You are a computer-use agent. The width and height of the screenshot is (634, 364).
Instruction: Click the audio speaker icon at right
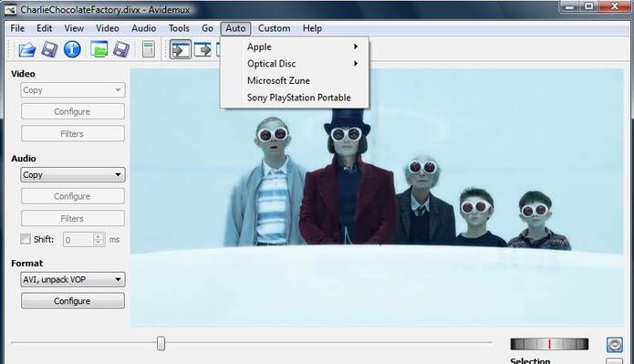pos(614,345)
